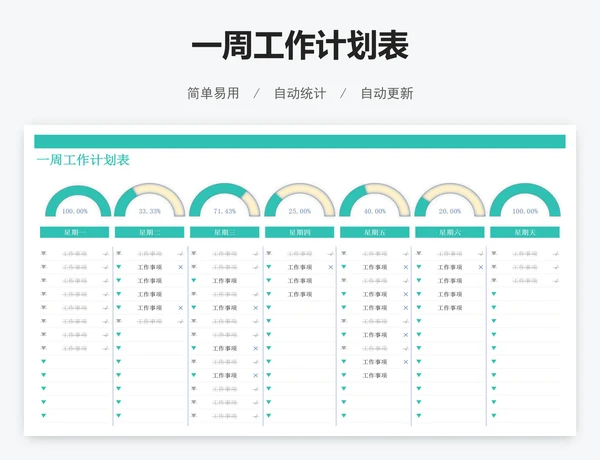
Task: Open the dropdown arrow in 星期三 third row
Action: point(194,281)
